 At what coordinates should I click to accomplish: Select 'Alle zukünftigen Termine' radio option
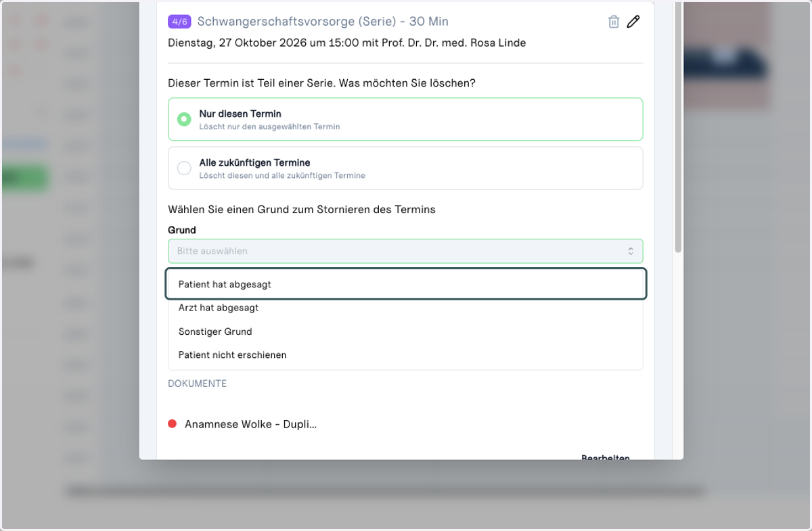pos(405,168)
